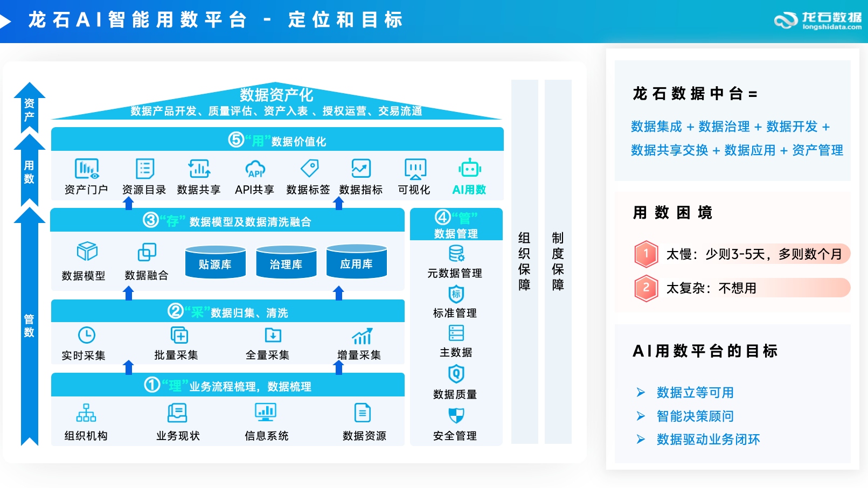Click the ④"管"数据管理 header
This screenshot has height=488, width=868.
pos(456,225)
